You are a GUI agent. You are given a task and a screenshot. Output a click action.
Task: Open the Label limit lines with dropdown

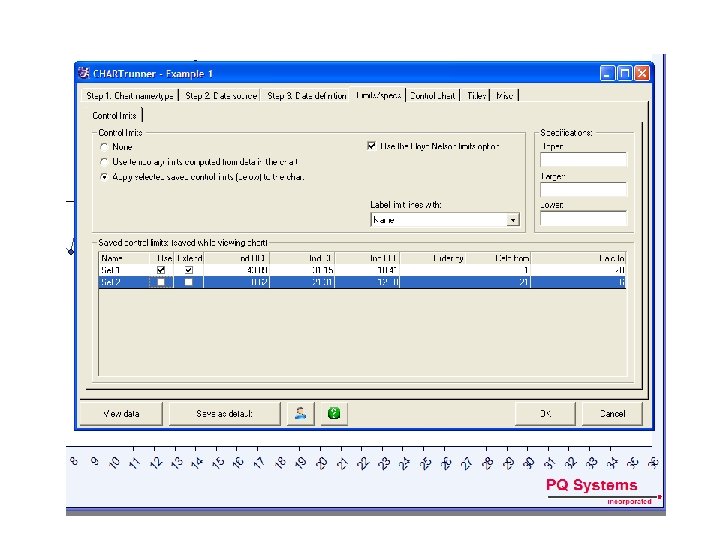(513, 220)
